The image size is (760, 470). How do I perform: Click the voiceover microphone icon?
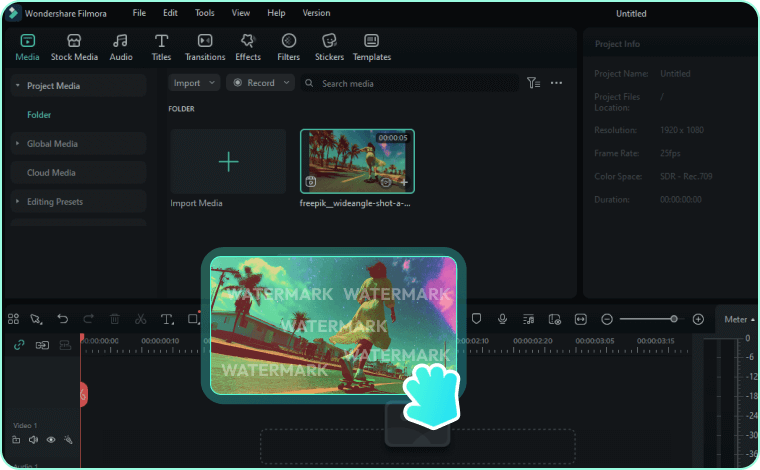(x=502, y=319)
